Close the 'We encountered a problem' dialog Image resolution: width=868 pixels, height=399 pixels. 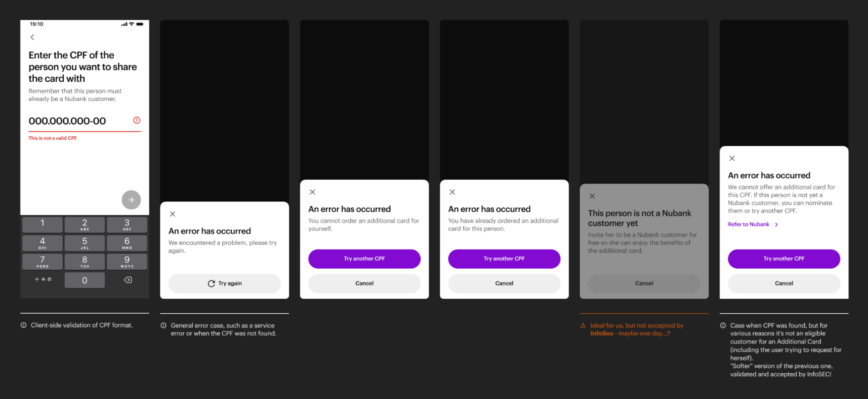pyautogui.click(x=172, y=214)
